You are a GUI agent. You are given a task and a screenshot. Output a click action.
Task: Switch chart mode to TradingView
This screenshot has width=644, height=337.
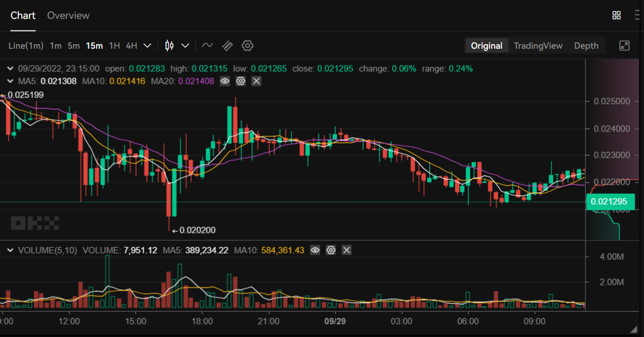point(538,46)
